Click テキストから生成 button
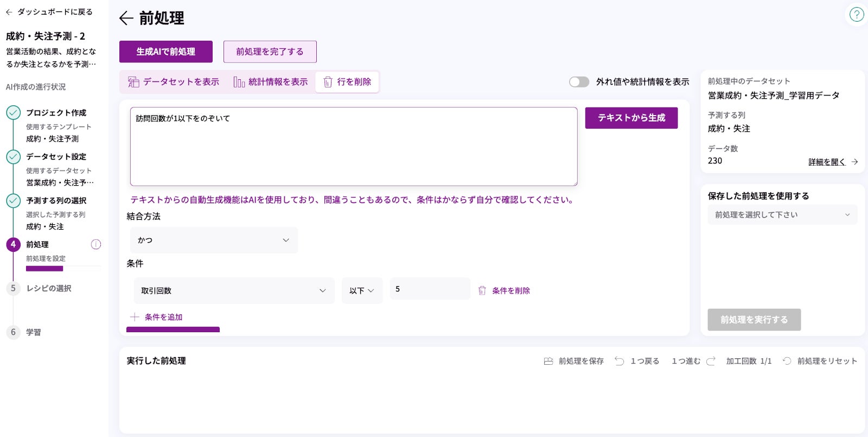This screenshot has height=437, width=868. (631, 118)
